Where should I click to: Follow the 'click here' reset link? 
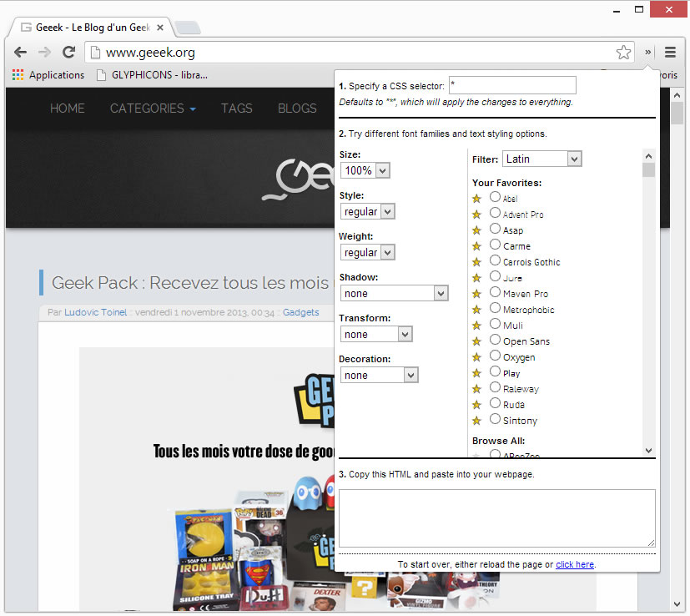pos(575,564)
